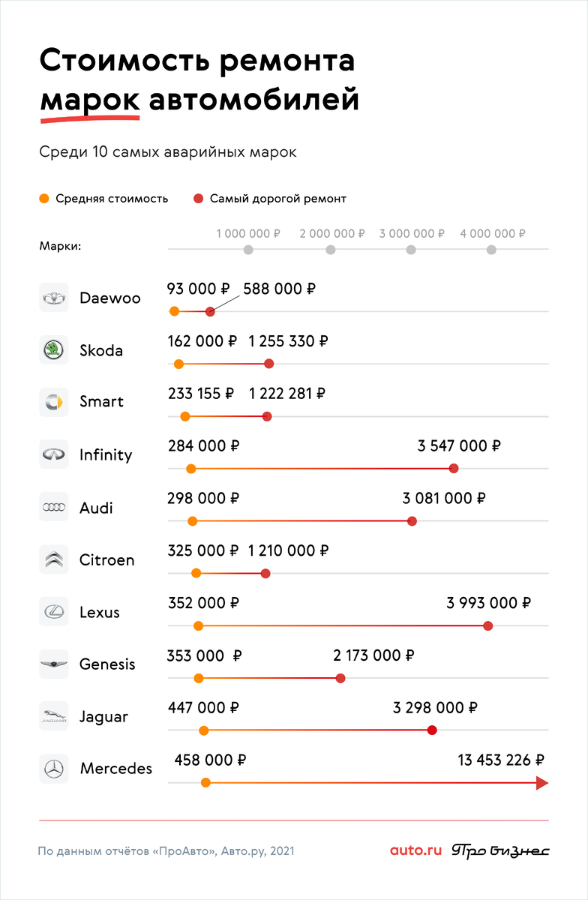The image size is (588, 900).
Task: Click the Mercedes star logo icon
Action: 53,769
